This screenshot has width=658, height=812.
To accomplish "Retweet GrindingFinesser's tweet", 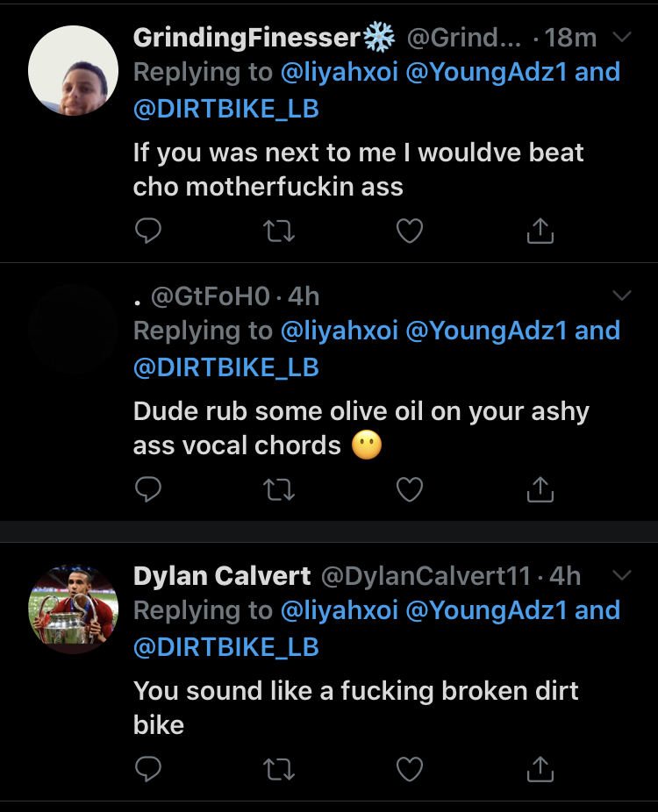I will (x=278, y=231).
